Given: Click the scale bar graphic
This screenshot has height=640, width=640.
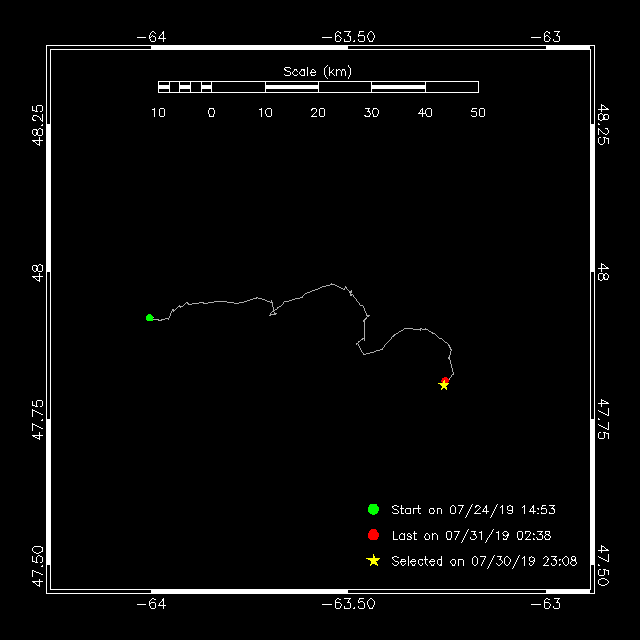Looking at the screenshot, I should click(318, 87).
